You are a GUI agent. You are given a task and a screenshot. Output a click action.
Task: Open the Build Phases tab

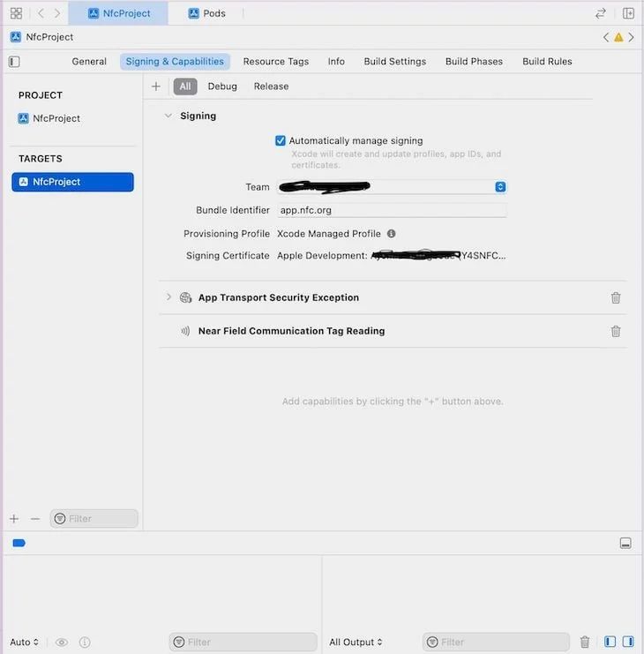click(474, 61)
